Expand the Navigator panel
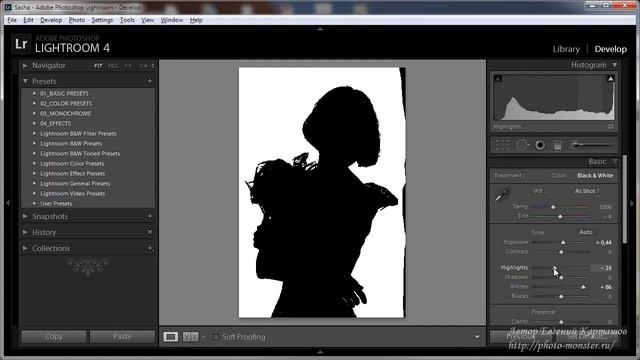The height and width of the screenshot is (360, 640). coord(25,65)
